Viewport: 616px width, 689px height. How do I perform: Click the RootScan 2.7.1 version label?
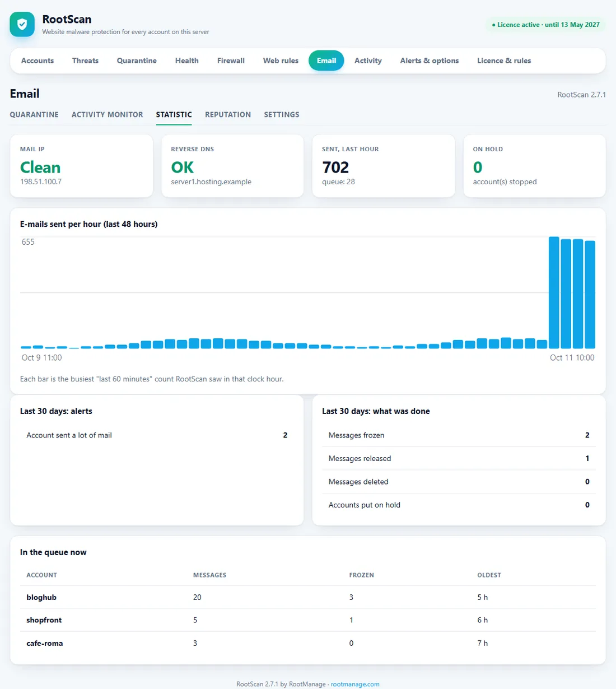[x=581, y=95]
